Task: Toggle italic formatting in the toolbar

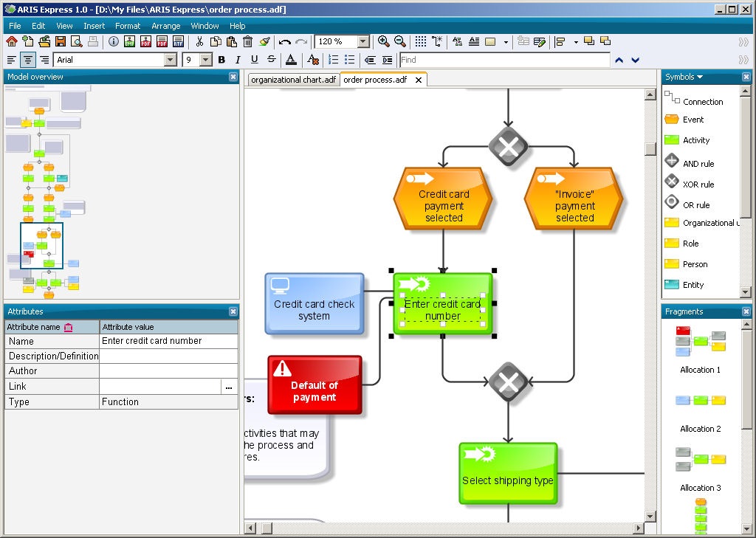Action: [238, 59]
